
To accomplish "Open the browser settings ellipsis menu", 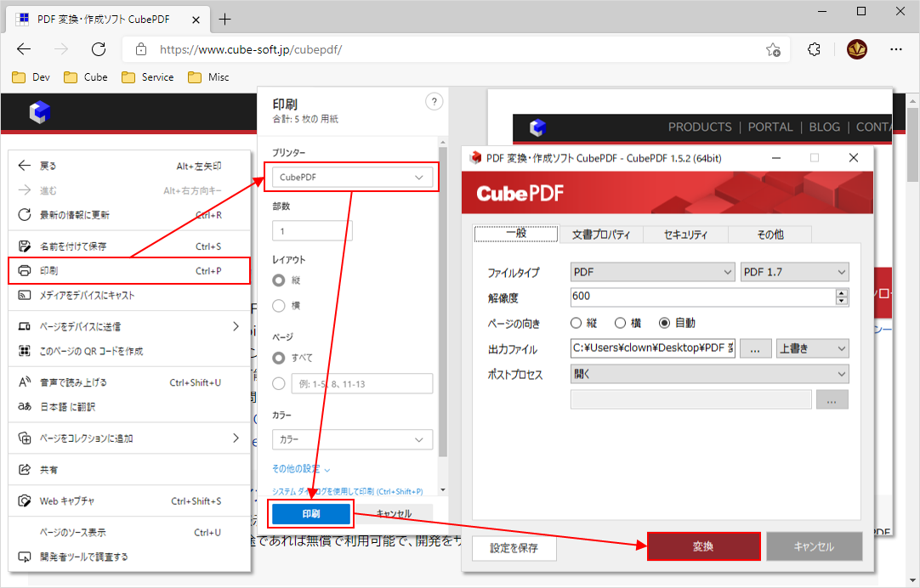I will point(896,49).
